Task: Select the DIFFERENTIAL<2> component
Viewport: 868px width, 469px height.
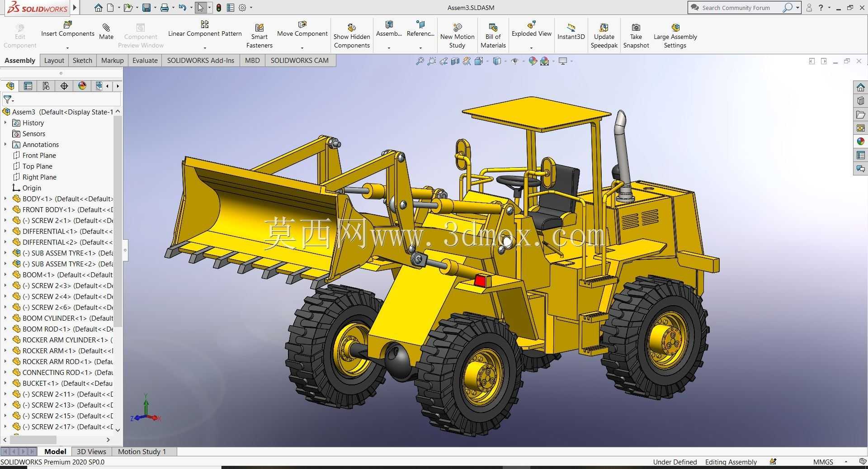Action: [x=62, y=242]
